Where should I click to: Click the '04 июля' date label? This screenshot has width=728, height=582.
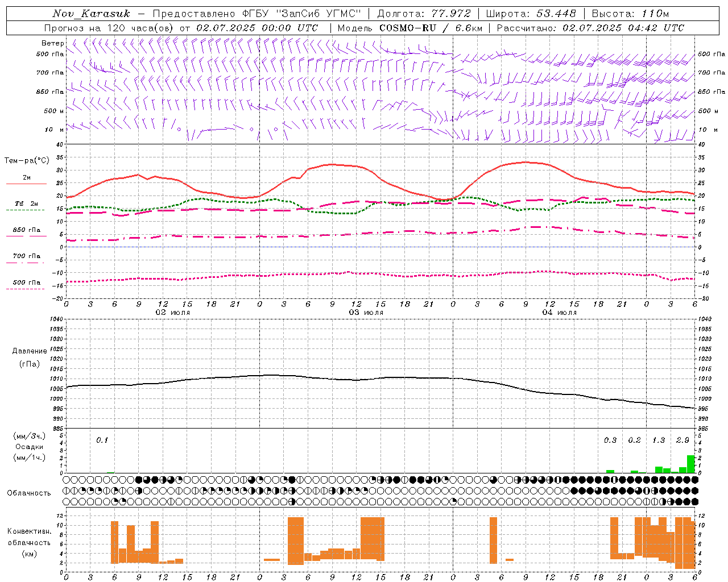pyautogui.click(x=560, y=313)
